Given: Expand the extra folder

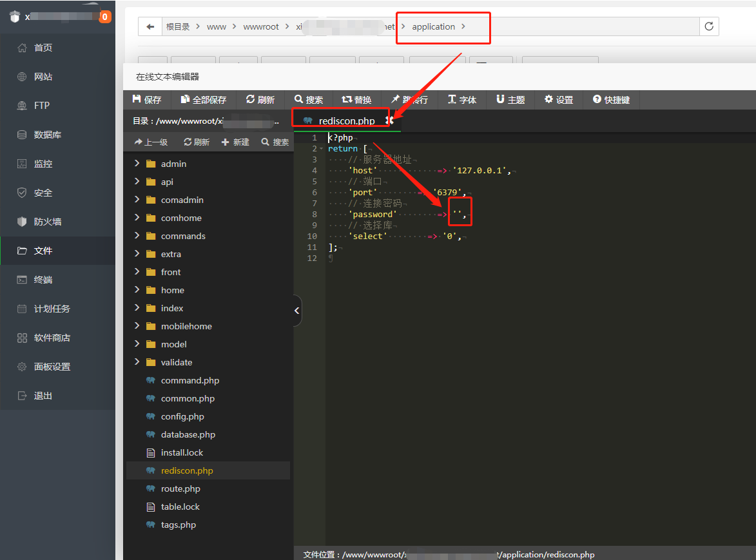Looking at the screenshot, I should click(x=137, y=253).
